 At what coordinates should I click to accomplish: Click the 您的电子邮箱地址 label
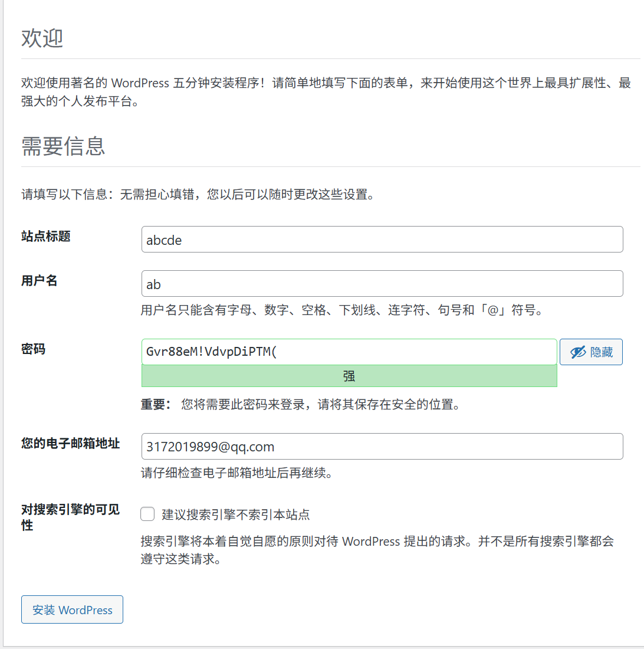click(x=70, y=443)
